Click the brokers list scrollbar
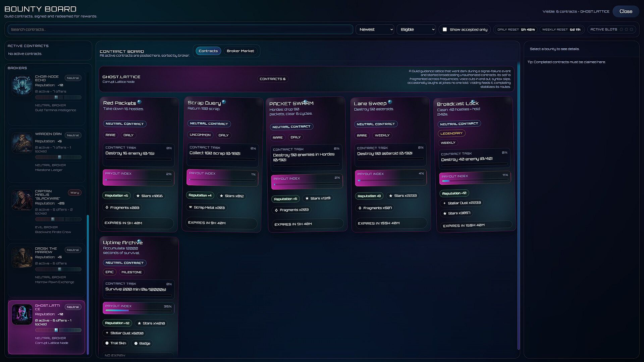 (x=88, y=284)
